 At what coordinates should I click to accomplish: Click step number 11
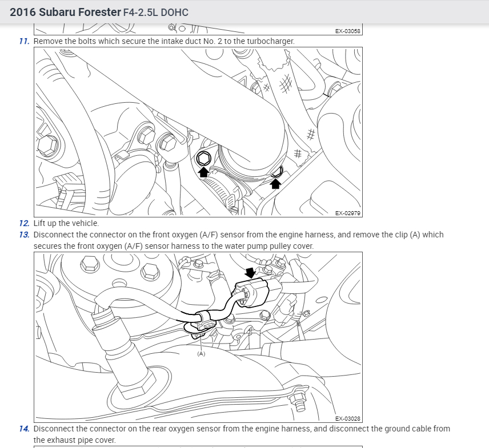click(x=24, y=41)
